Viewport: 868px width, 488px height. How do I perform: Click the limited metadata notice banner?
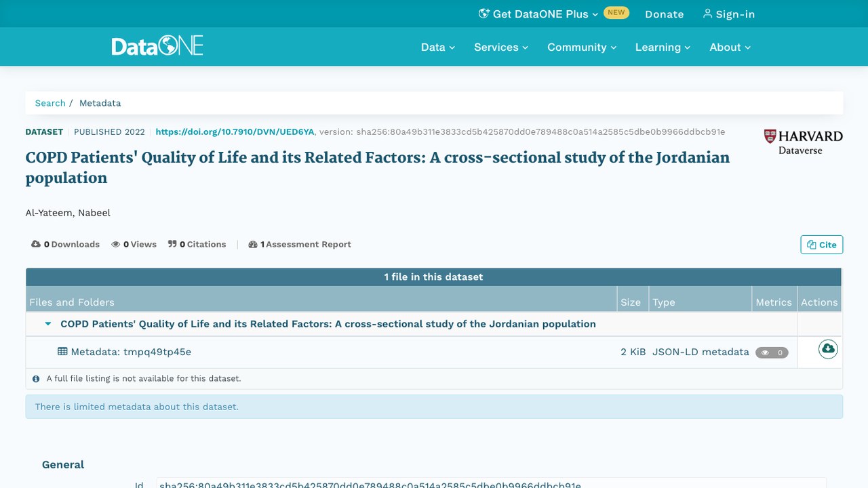pyautogui.click(x=434, y=407)
